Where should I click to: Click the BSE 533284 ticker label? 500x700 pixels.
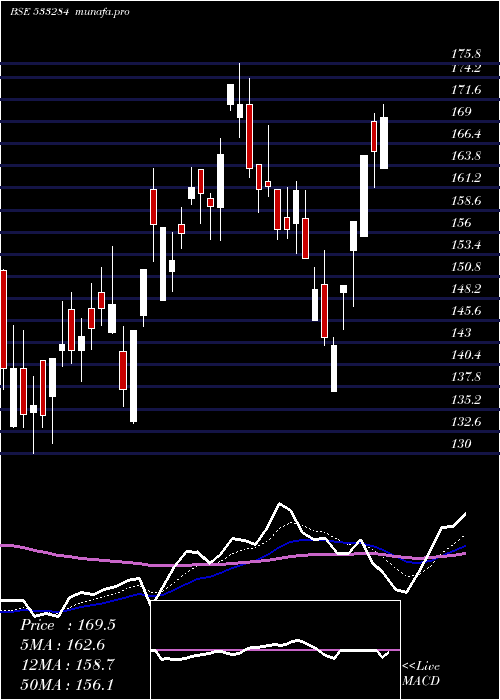click(39, 12)
